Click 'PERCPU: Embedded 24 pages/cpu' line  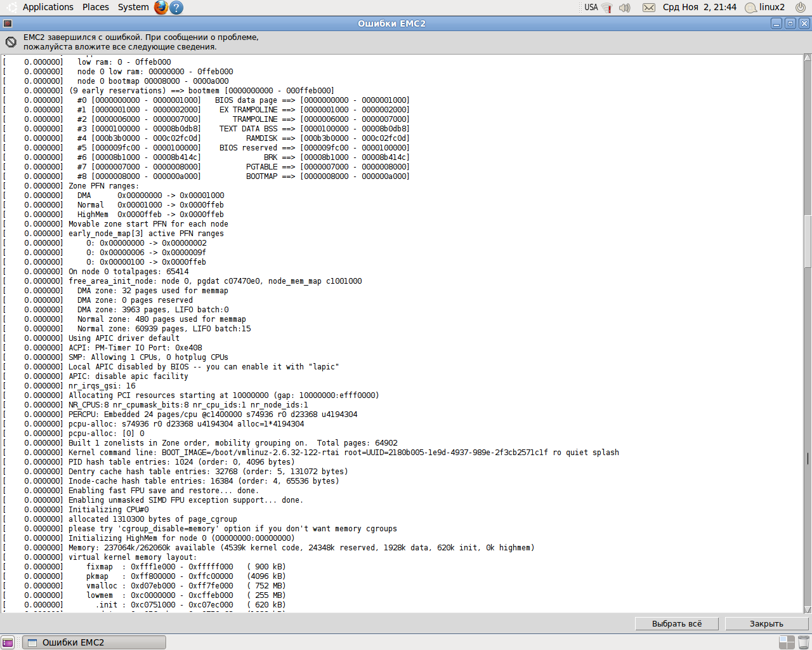point(213,415)
